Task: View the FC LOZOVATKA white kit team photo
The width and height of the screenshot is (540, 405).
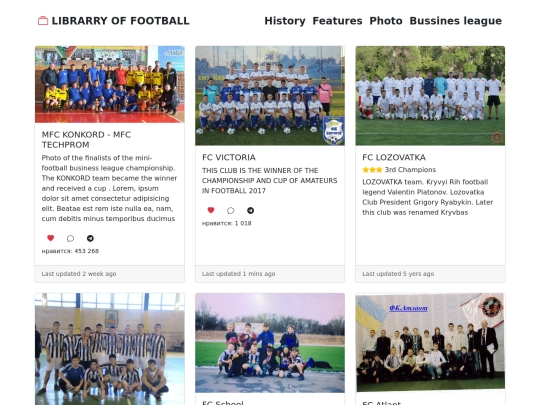Action: [x=430, y=96]
